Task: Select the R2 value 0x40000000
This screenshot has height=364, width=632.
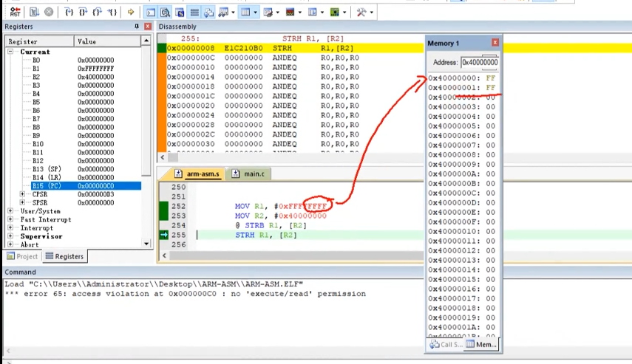Action: [x=96, y=77]
